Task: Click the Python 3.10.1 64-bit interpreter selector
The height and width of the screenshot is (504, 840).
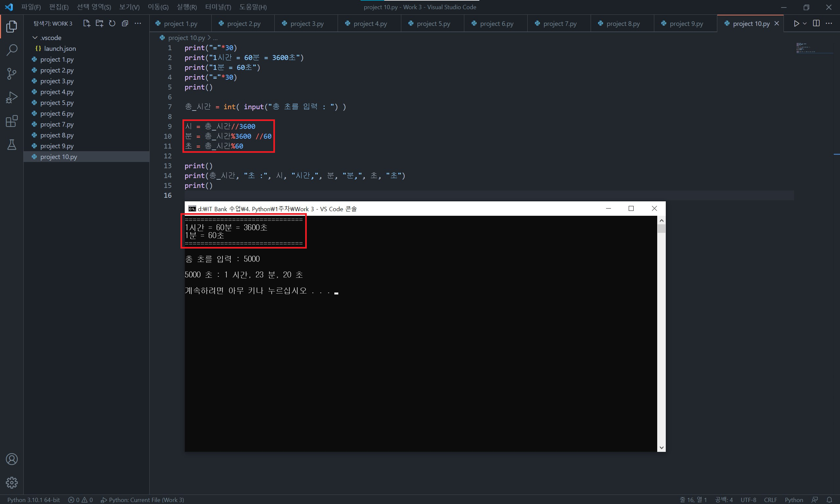Action: tap(34, 500)
